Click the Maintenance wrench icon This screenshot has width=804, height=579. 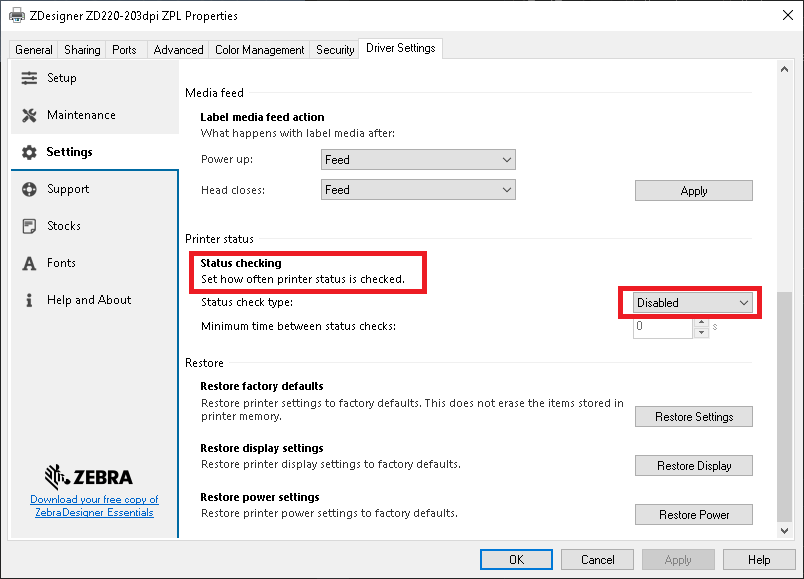pyautogui.click(x=29, y=115)
